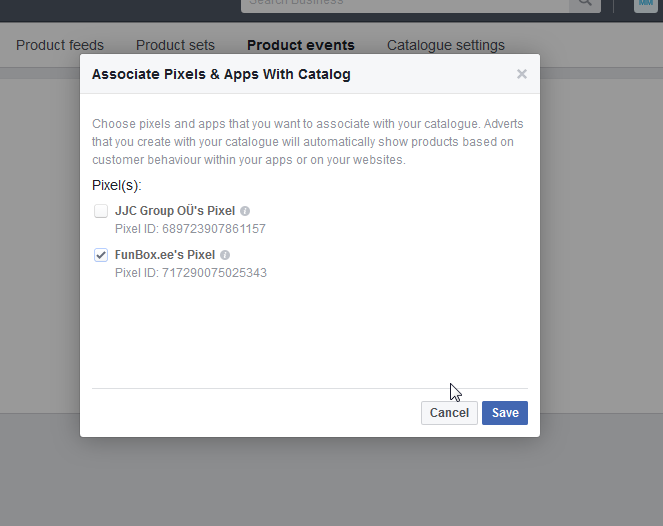Click info icon beside JJC Group OÜ's Pixel
Screen dimensions: 663x526
tap(245, 211)
